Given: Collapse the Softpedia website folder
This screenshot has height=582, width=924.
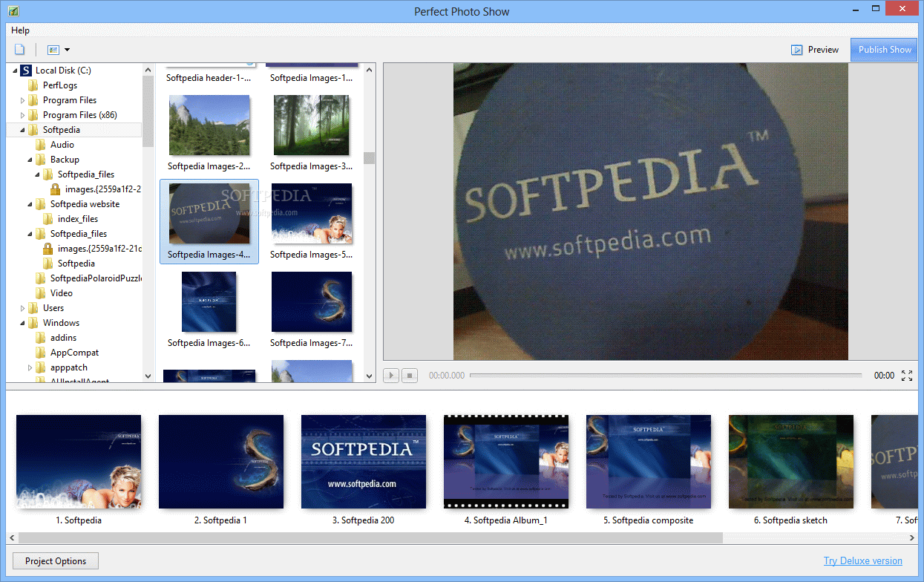Looking at the screenshot, I should click(30, 204).
